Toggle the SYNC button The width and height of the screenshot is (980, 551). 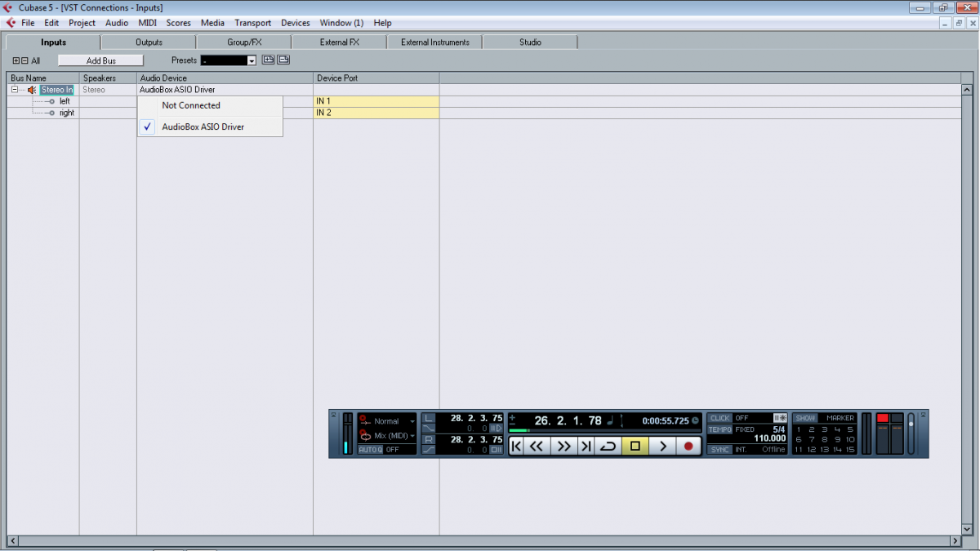point(719,450)
